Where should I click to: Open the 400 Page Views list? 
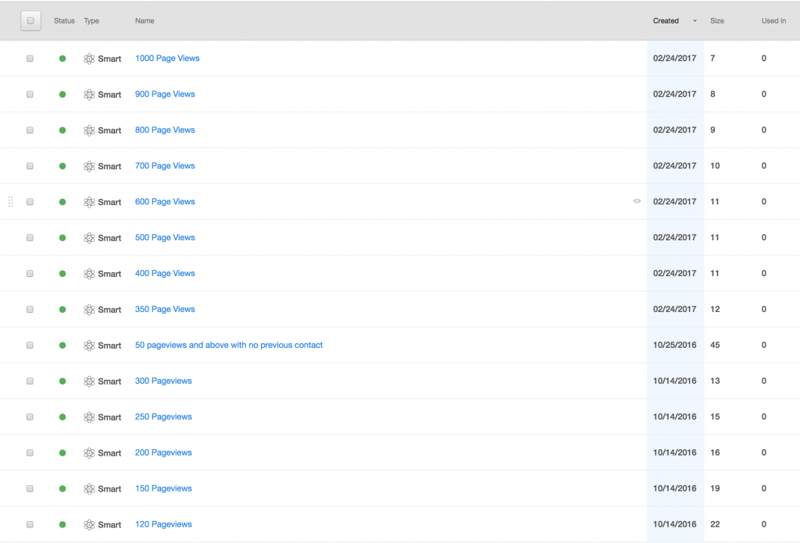165,273
